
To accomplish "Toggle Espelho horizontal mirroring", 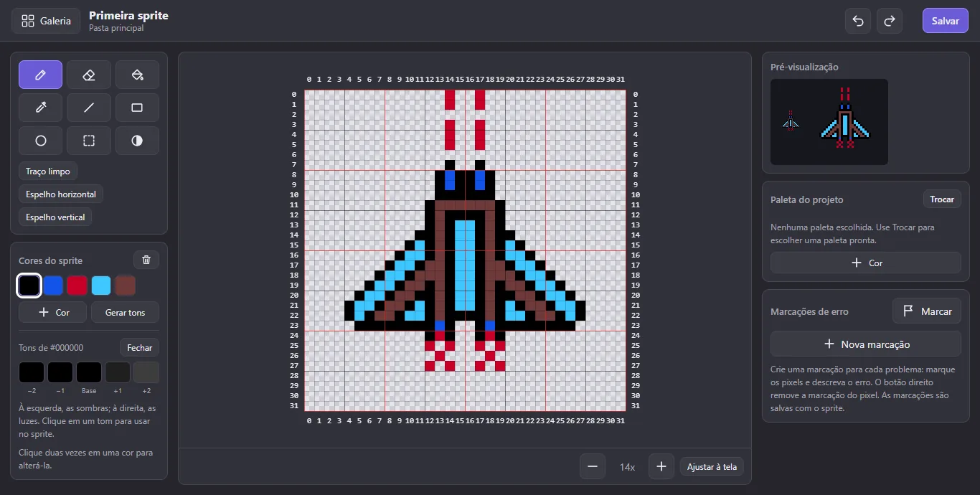I will click(x=61, y=194).
